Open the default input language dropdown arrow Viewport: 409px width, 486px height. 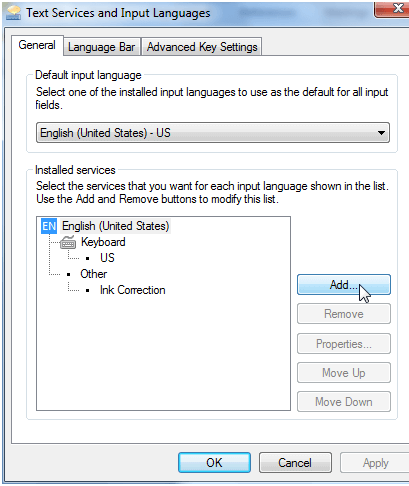pyautogui.click(x=381, y=133)
